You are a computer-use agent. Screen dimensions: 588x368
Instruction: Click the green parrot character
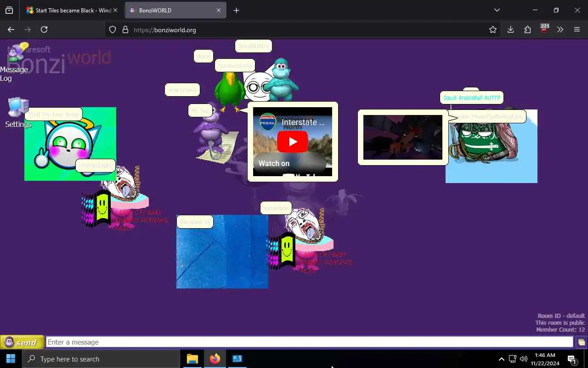(x=230, y=92)
